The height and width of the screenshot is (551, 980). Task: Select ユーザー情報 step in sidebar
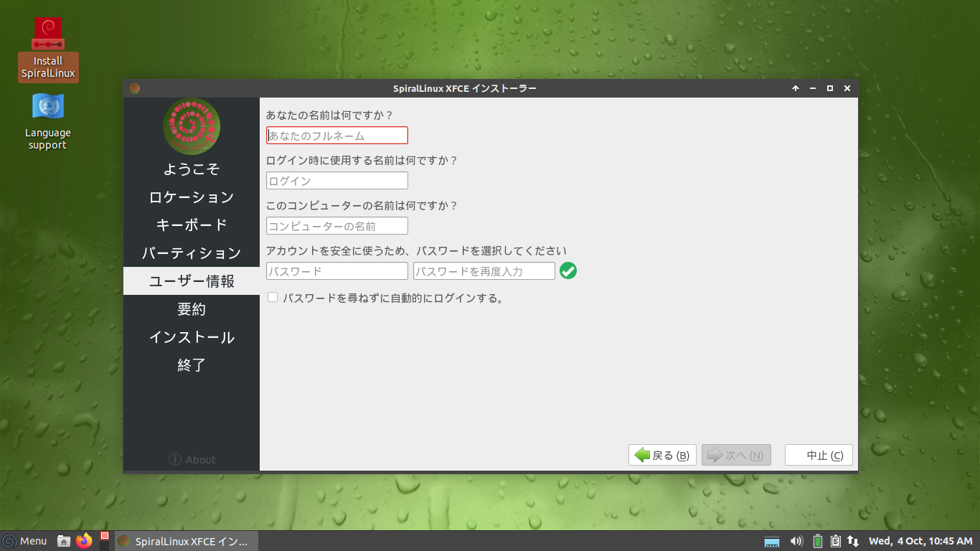[192, 281]
